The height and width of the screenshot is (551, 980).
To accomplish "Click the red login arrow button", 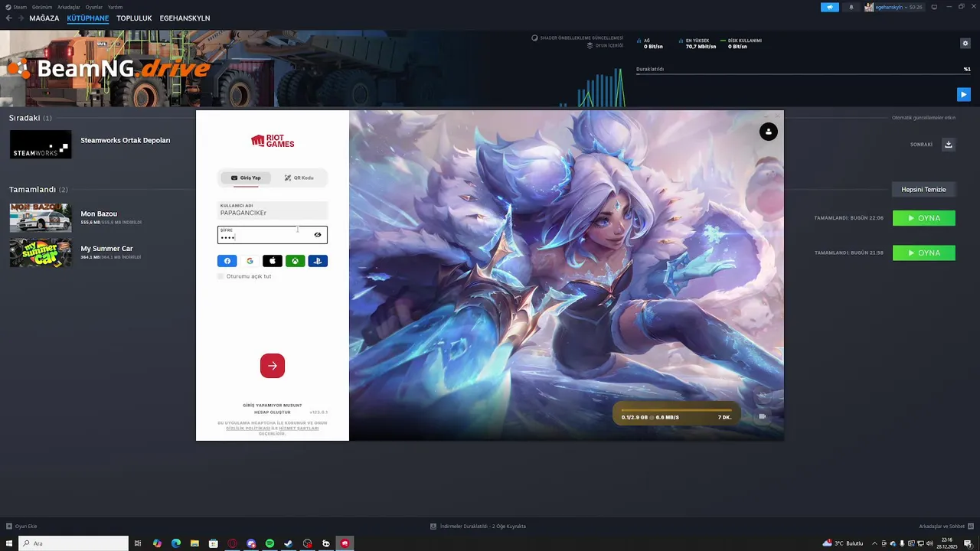I will pyautogui.click(x=273, y=366).
